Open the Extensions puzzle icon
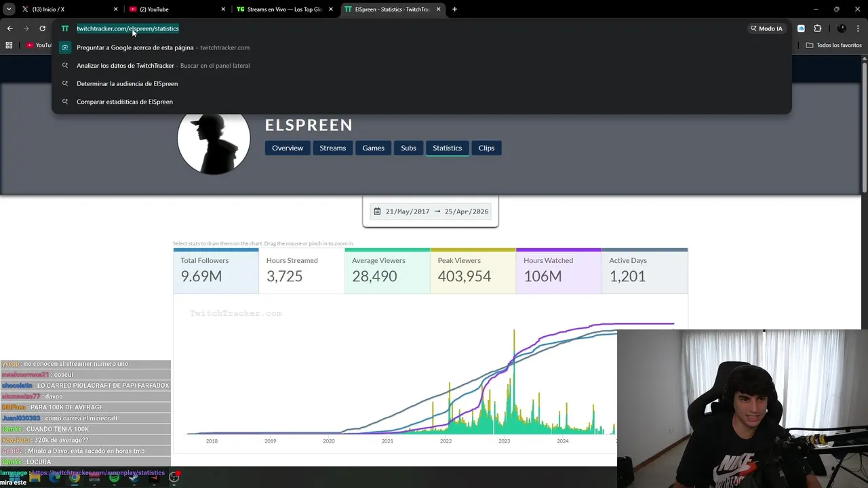868x488 pixels. click(x=817, y=28)
